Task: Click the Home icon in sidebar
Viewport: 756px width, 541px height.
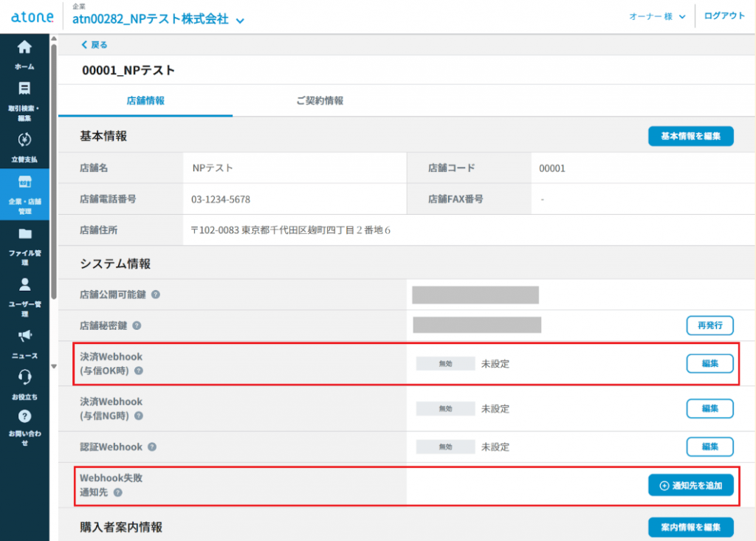Action: 24,48
